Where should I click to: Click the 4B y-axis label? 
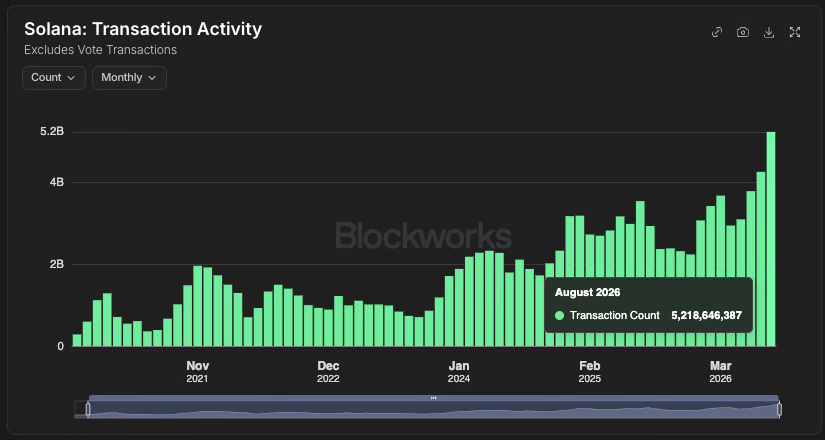pyautogui.click(x=57, y=183)
